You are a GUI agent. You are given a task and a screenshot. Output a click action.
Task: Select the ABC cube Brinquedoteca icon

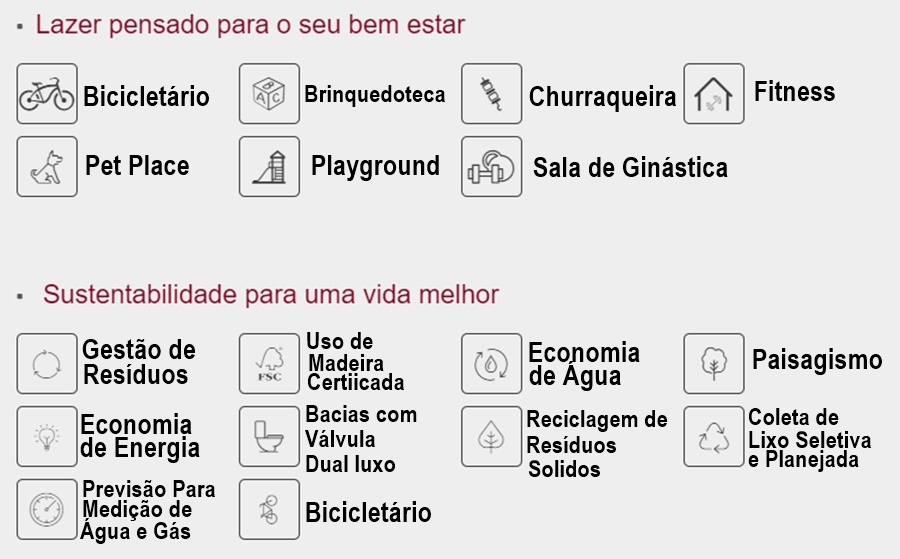(269, 94)
